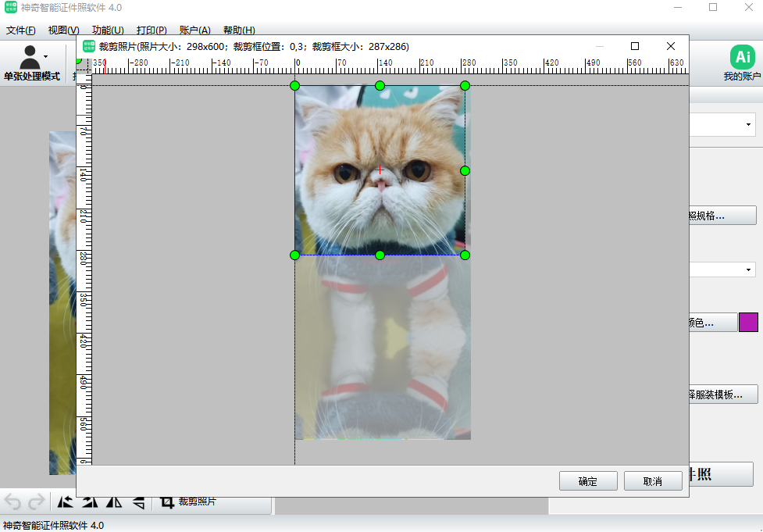Click the top-left green crop handle
The image size is (763, 532).
click(x=294, y=85)
